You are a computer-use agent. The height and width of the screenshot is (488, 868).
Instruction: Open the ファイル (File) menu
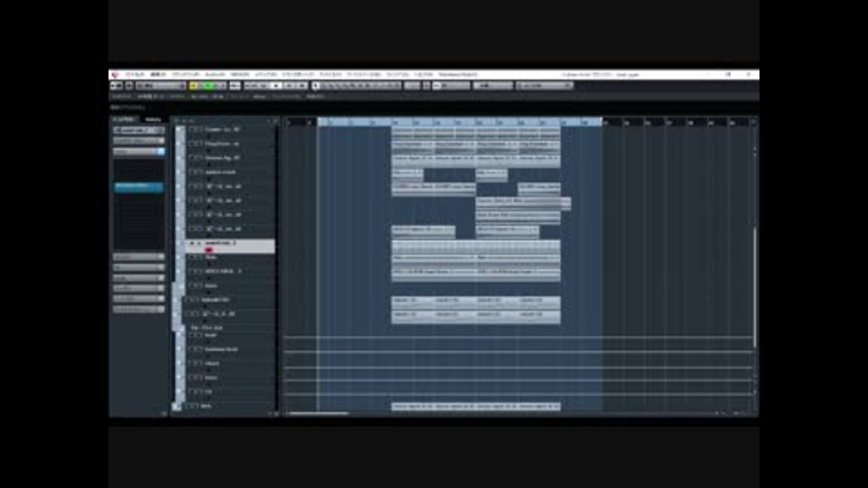[135, 74]
